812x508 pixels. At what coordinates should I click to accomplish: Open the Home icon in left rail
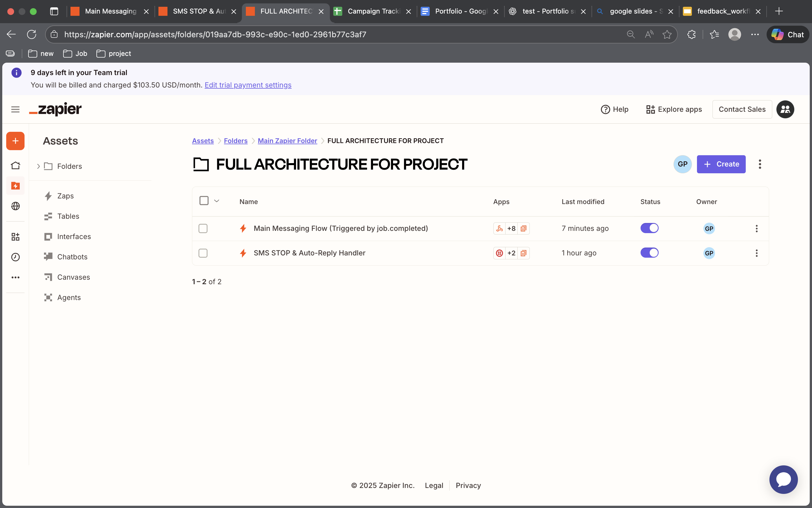16,165
